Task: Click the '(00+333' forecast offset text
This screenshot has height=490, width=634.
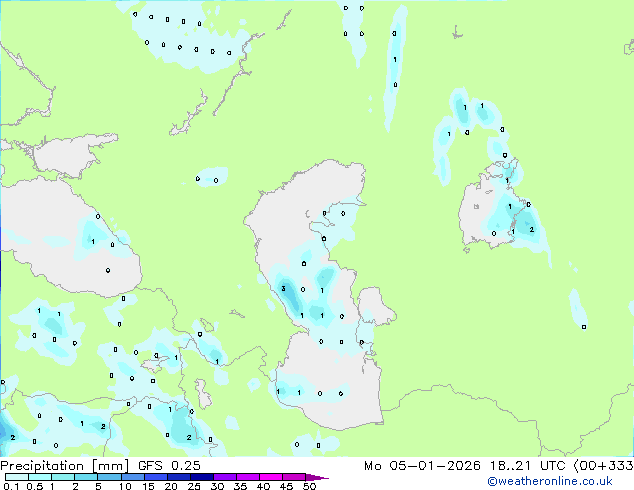Action: point(603,466)
